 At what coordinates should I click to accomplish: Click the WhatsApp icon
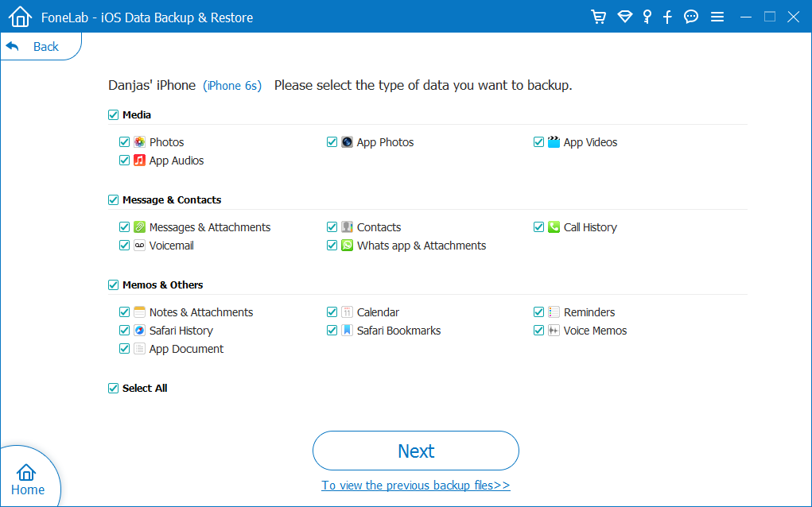(x=347, y=245)
